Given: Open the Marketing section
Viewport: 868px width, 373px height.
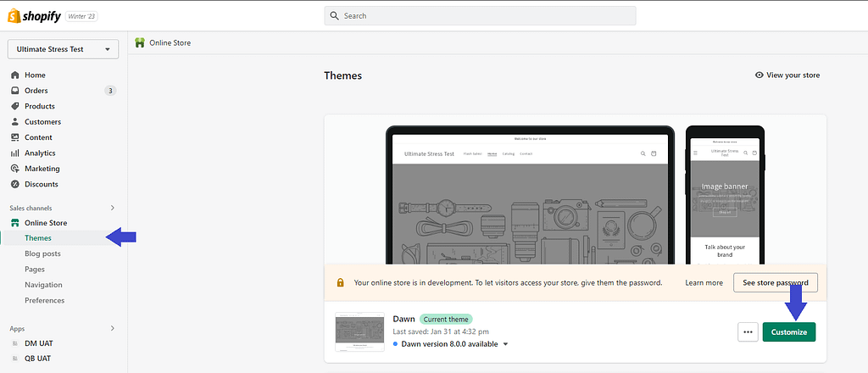Looking at the screenshot, I should click(42, 169).
